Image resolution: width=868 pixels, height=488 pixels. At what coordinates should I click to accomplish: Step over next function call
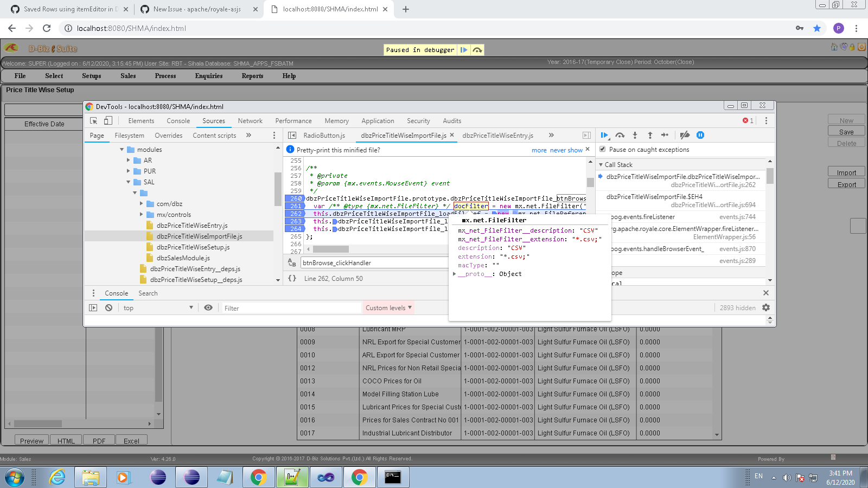click(620, 135)
